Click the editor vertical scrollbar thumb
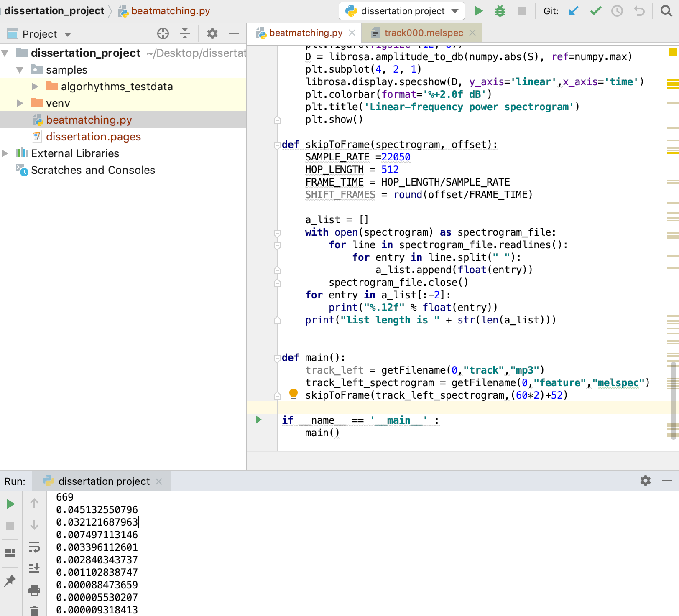This screenshot has width=679, height=616. [x=673, y=401]
